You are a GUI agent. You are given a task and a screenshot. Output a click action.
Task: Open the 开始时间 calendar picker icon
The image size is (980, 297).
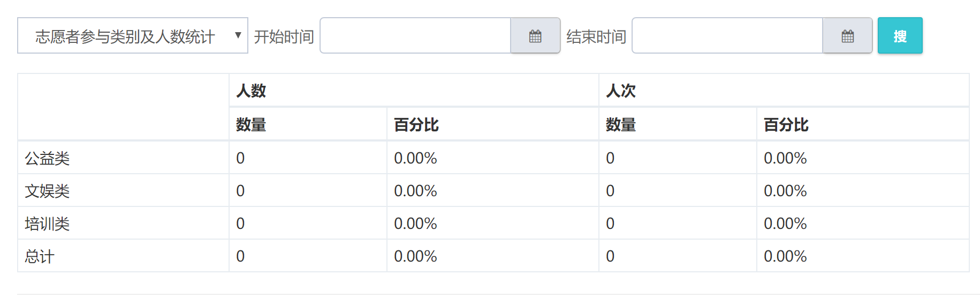[x=535, y=36]
